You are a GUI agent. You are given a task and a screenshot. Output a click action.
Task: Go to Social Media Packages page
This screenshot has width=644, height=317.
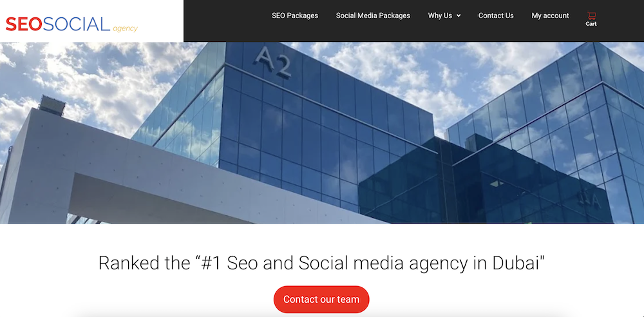pyautogui.click(x=373, y=15)
